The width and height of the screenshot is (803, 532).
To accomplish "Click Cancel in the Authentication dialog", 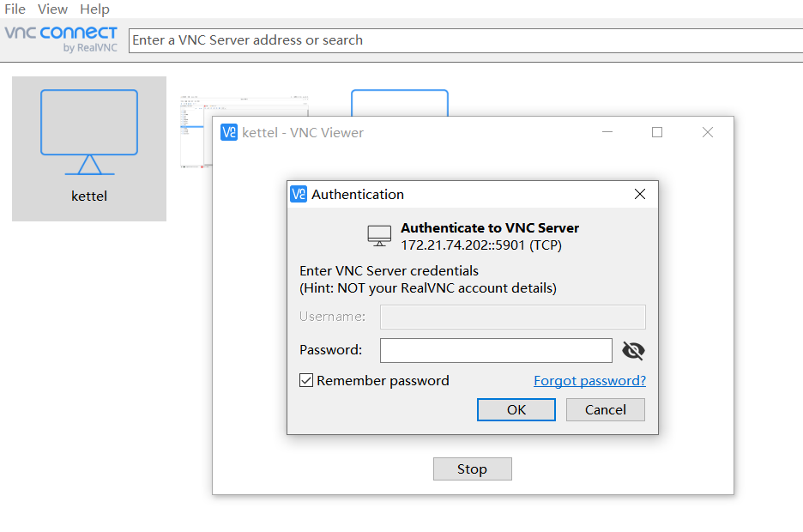I will (605, 409).
